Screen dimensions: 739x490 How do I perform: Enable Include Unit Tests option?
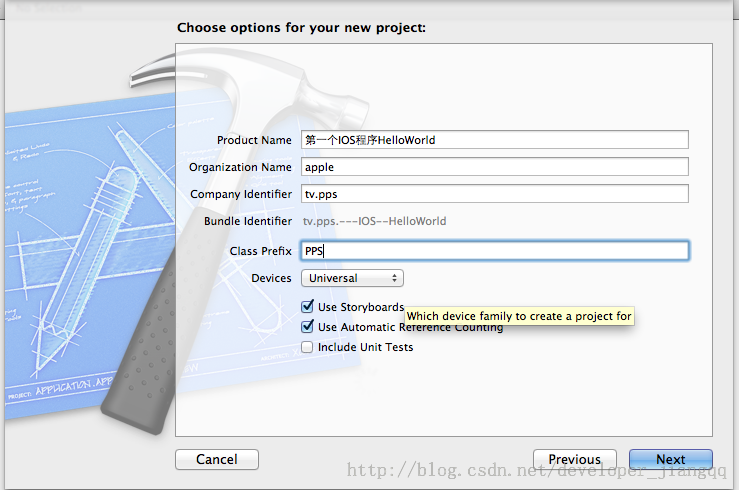(x=308, y=347)
